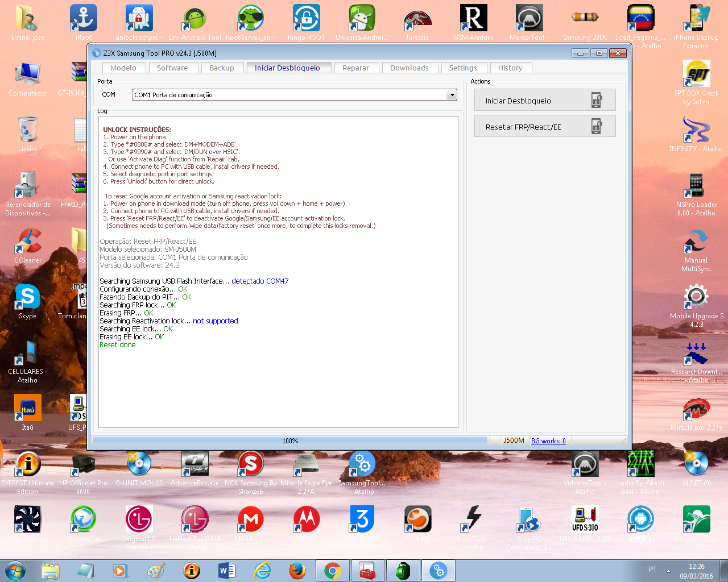
Task: Click the J500M status bar entry
Action: click(x=514, y=441)
